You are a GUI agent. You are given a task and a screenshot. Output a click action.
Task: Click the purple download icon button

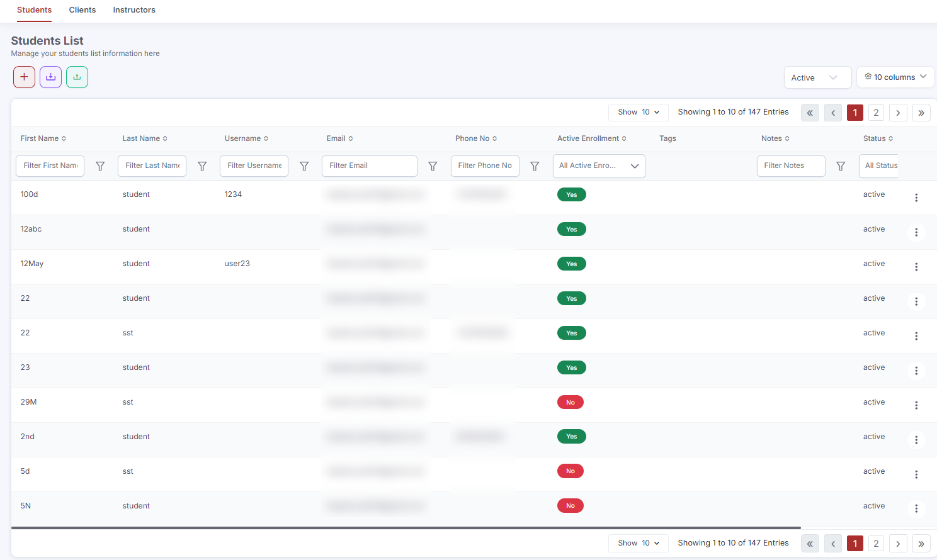pyautogui.click(x=50, y=77)
